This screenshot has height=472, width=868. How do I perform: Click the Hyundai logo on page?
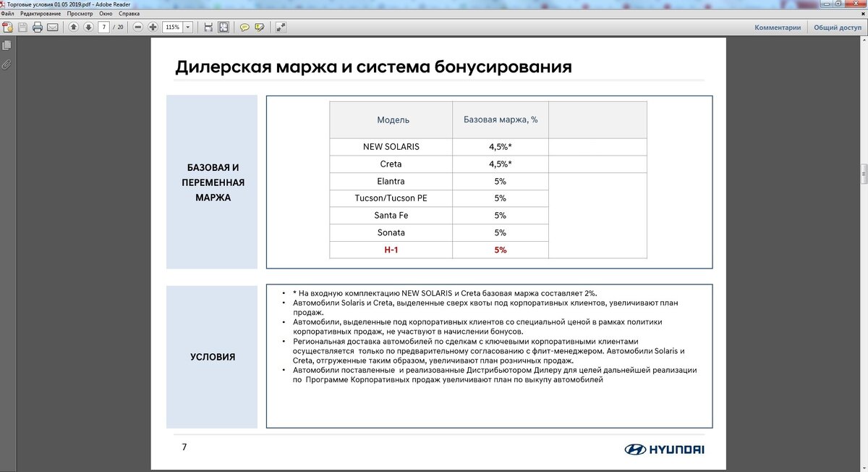pos(664,449)
